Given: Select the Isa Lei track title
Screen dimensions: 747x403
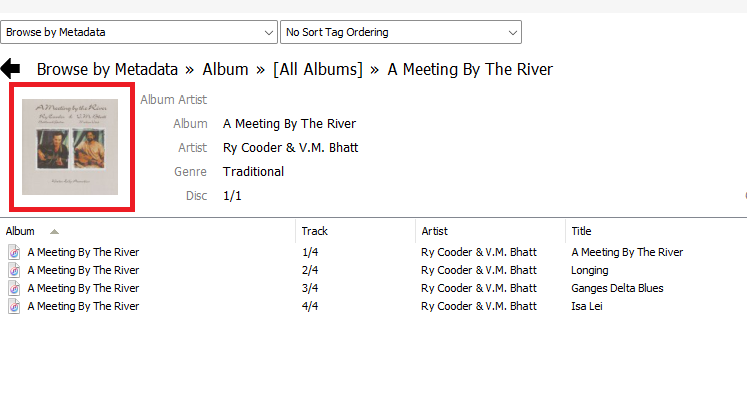Looking at the screenshot, I should click(586, 306).
